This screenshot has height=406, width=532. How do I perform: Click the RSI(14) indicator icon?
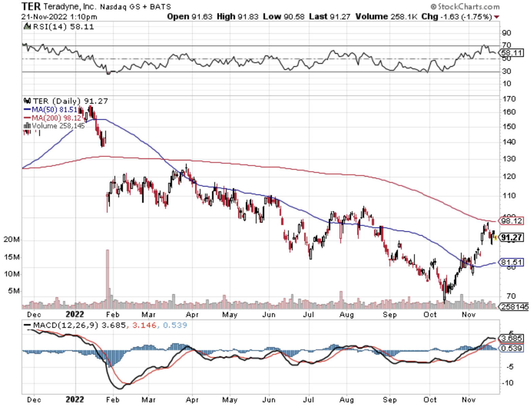pos(27,26)
